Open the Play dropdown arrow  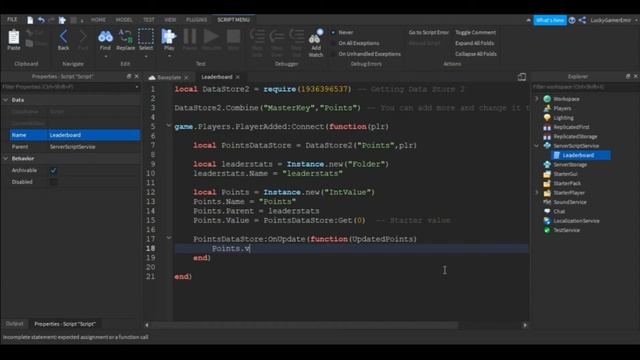pos(169,56)
